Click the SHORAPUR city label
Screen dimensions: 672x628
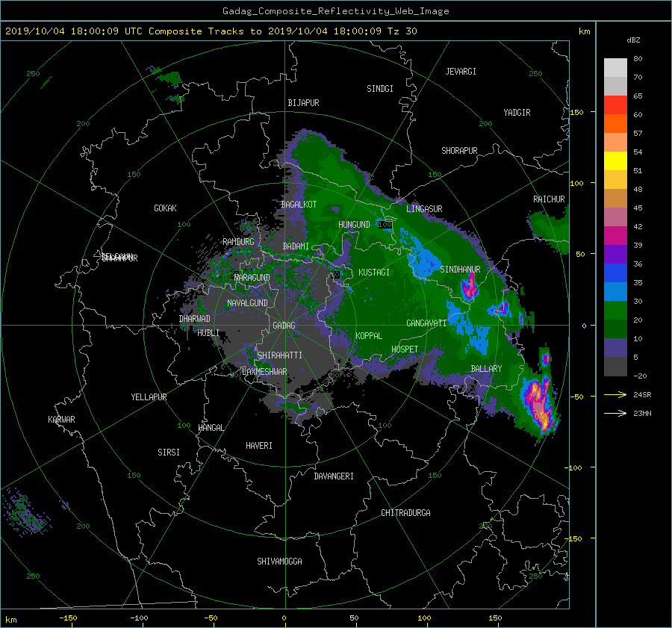[x=459, y=151]
